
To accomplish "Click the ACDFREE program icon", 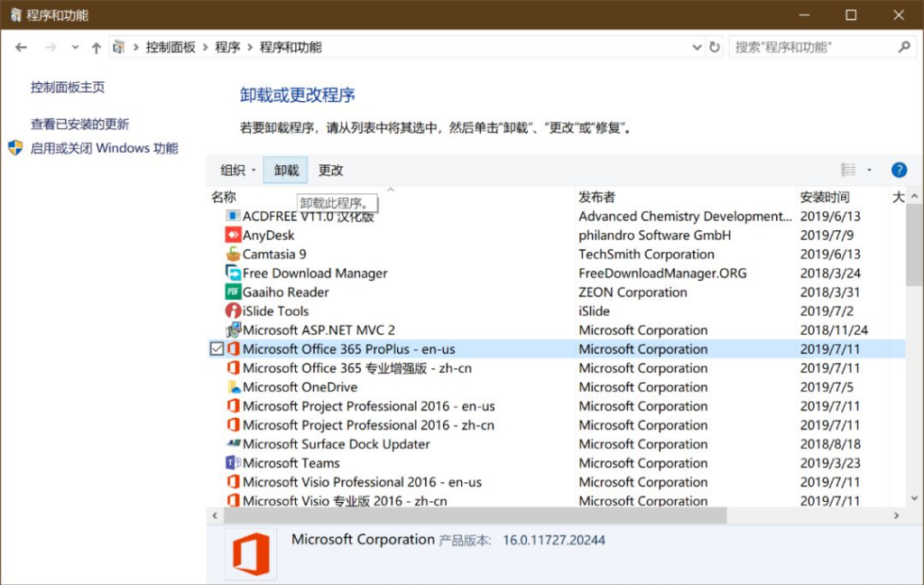I will tap(234, 216).
